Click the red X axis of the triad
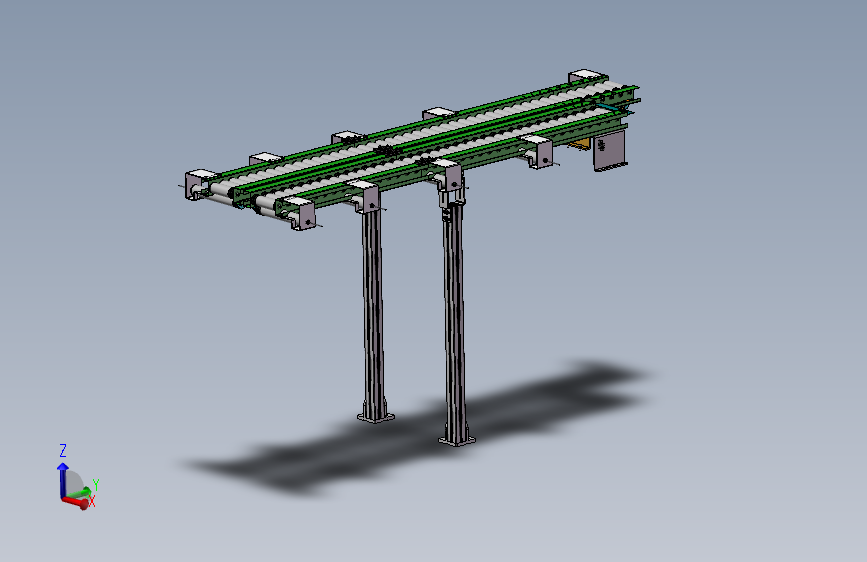Image resolution: width=867 pixels, height=562 pixels. (x=76, y=502)
